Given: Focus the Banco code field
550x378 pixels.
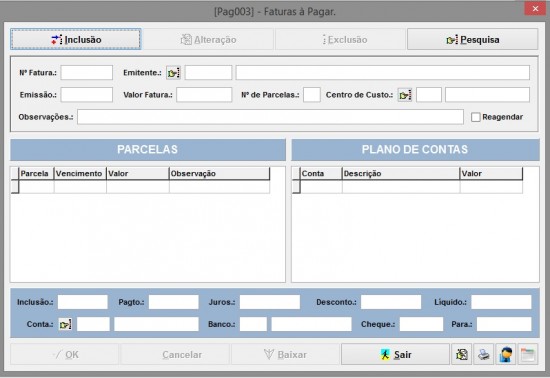Looking at the screenshot, I should pos(253,324).
